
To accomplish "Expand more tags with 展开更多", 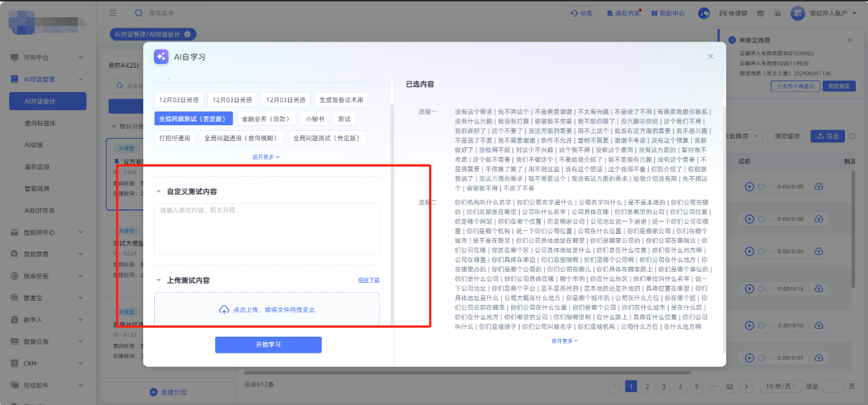I will coord(266,156).
